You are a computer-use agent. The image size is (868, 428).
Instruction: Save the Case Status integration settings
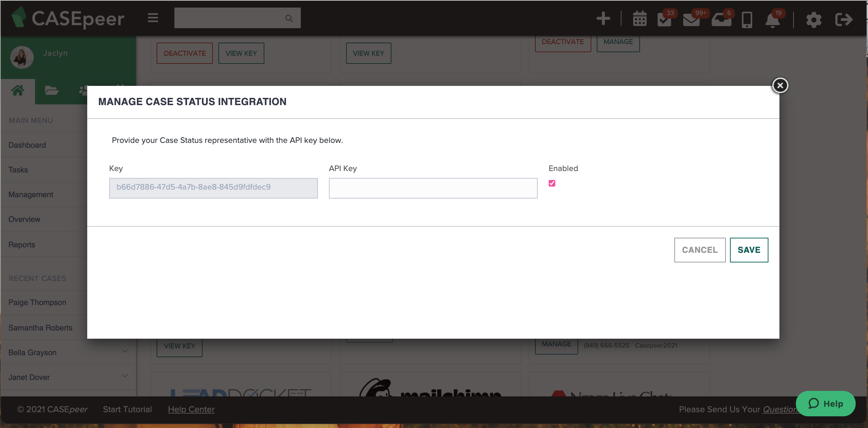tap(749, 250)
